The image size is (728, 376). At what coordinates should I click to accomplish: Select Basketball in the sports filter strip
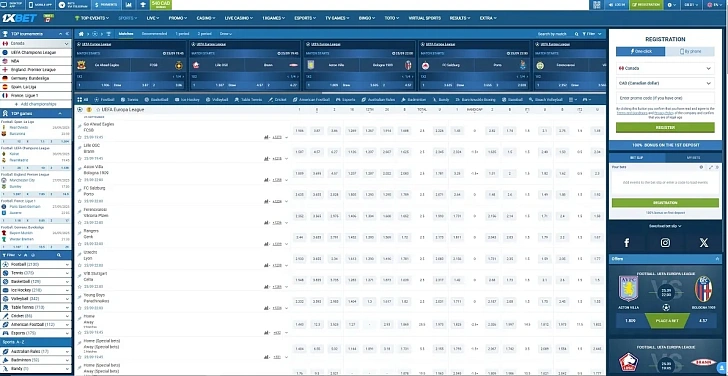coord(156,99)
